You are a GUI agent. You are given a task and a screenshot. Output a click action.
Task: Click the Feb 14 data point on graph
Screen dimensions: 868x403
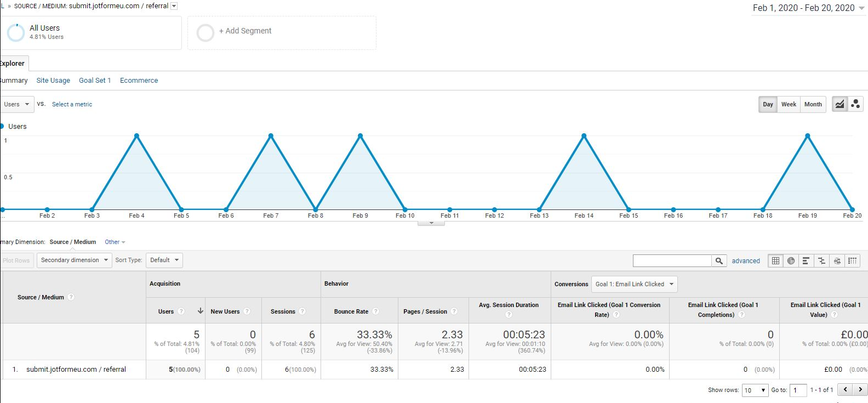pos(584,136)
